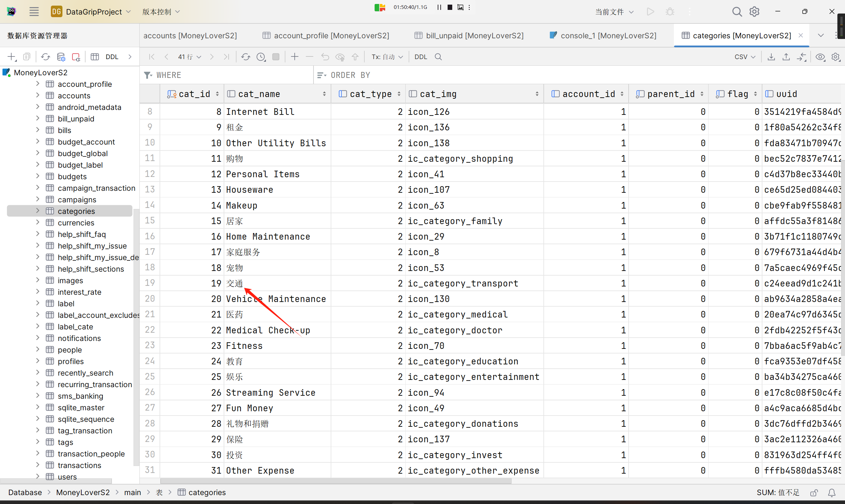The width and height of the screenshot is (845, 504).
Task: Expand the transactions table node
Action: tap(38, 465)
